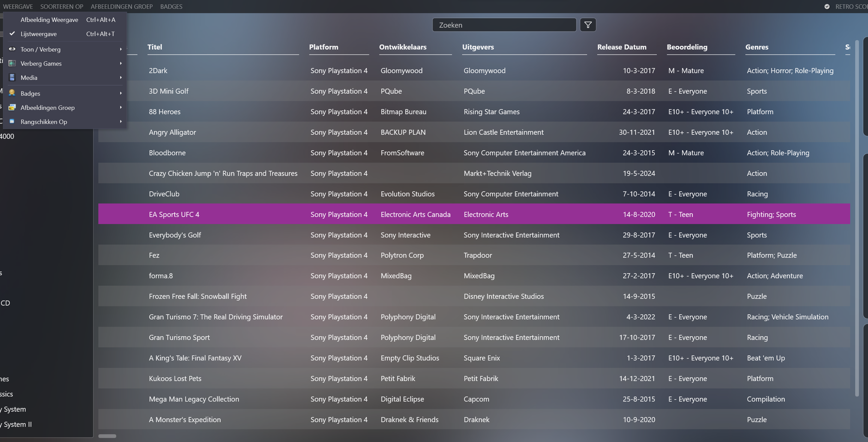Select the Everybody's Golf title
Image resolution: width=868 pixels, height=442 pixels.
(174, 235)
